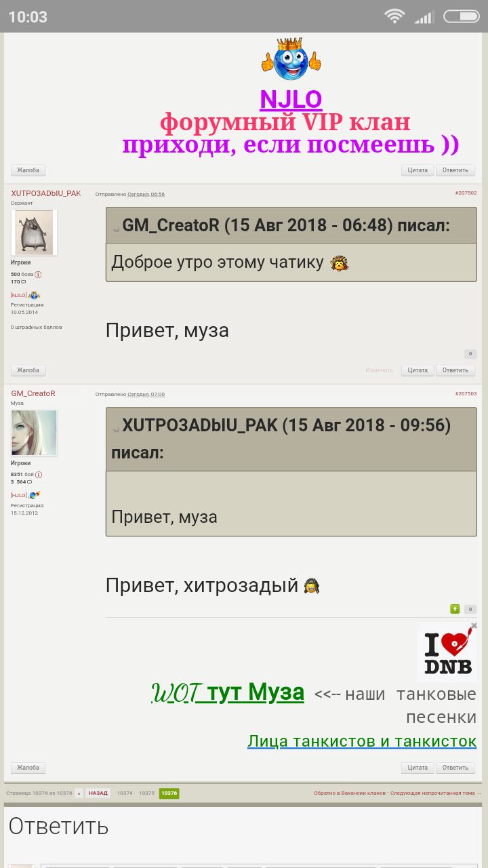Close the I love DNB signature image

[x=474, y=626]
